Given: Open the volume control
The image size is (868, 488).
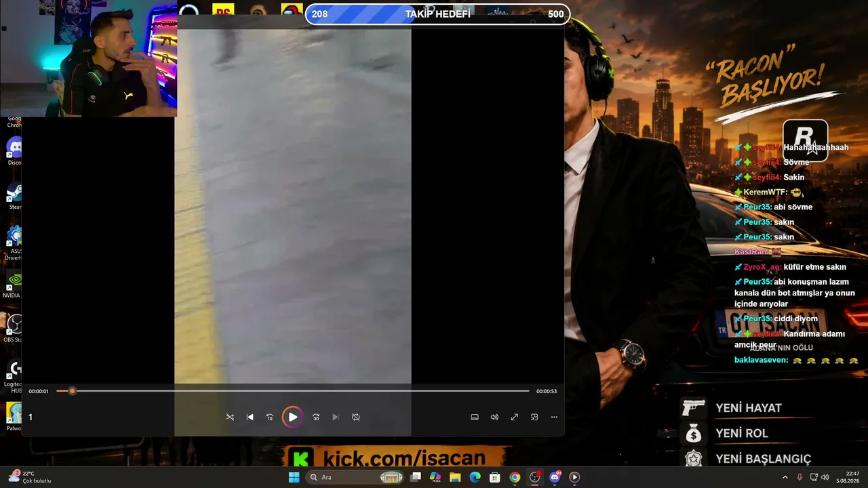Looking at the screenshot, I should 494,417.
